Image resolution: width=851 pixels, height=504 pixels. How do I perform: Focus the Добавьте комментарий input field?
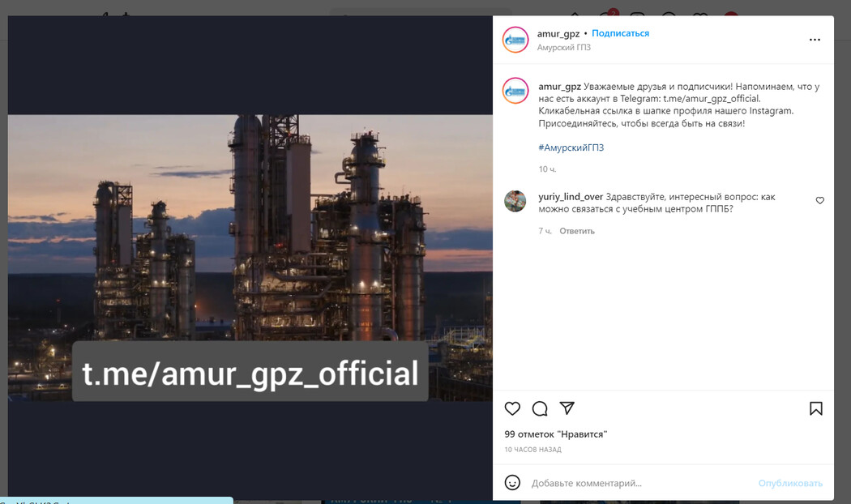coord(640,483)
